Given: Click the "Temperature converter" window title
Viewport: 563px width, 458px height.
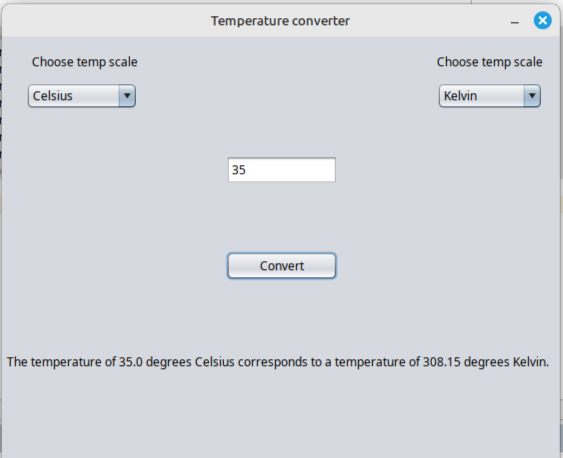Looking at the screenshot, I should pos(280,21).
